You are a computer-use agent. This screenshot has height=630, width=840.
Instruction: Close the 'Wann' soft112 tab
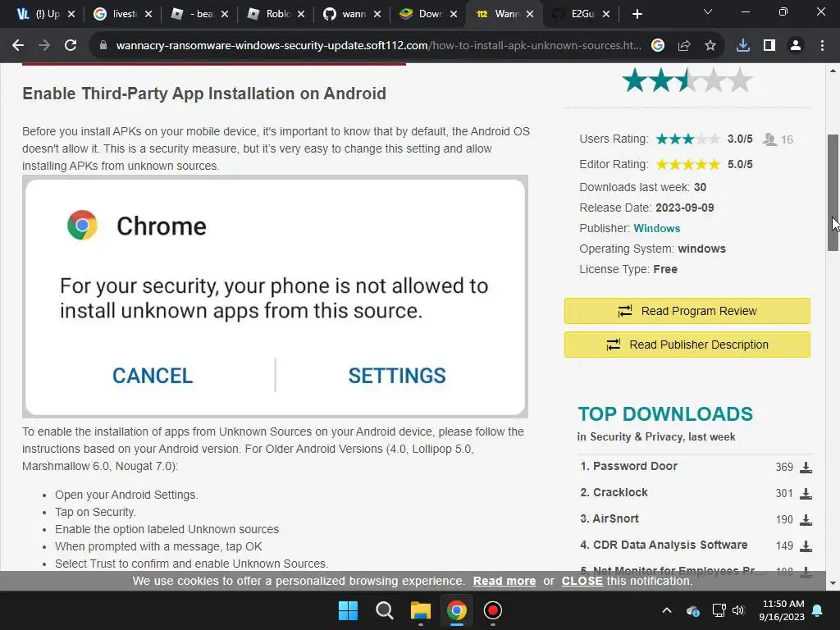(x=530, y=14)
